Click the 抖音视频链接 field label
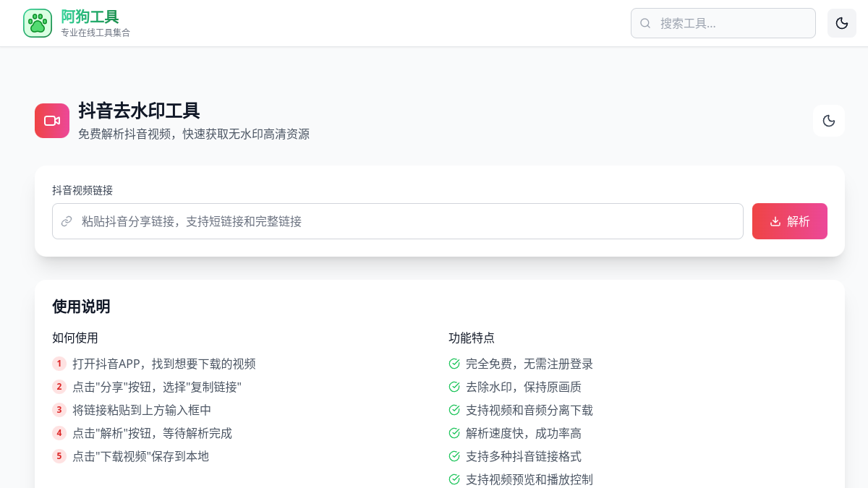Image resolution: width=868 pixels, height=488 pixels. click(82, 190)
